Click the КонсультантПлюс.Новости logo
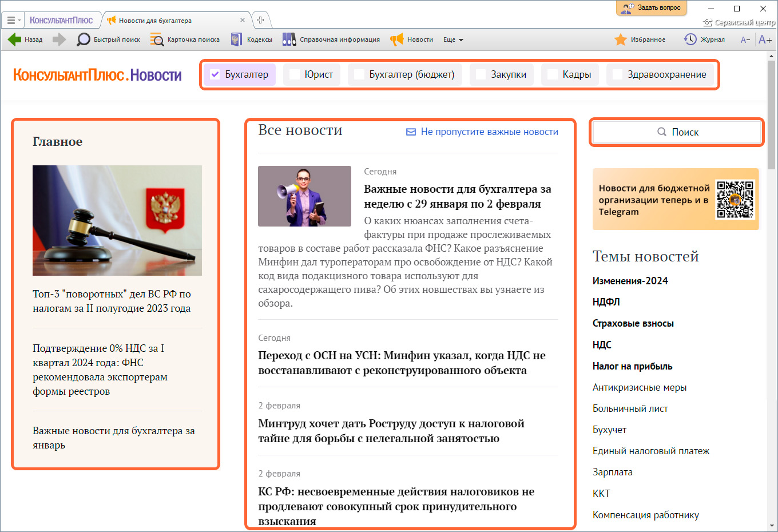Viewport: 778px width, 532px height. (97, 75)
